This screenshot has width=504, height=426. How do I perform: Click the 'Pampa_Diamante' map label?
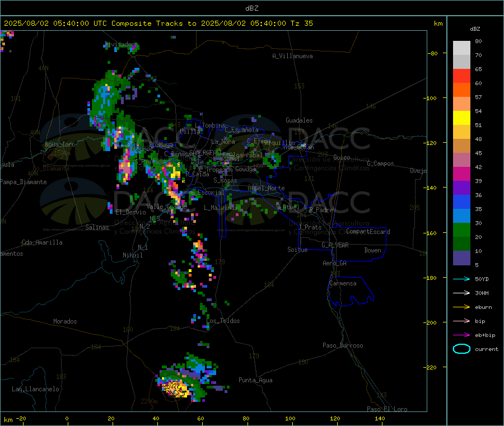pyautogui.click(x=24, y=182)
